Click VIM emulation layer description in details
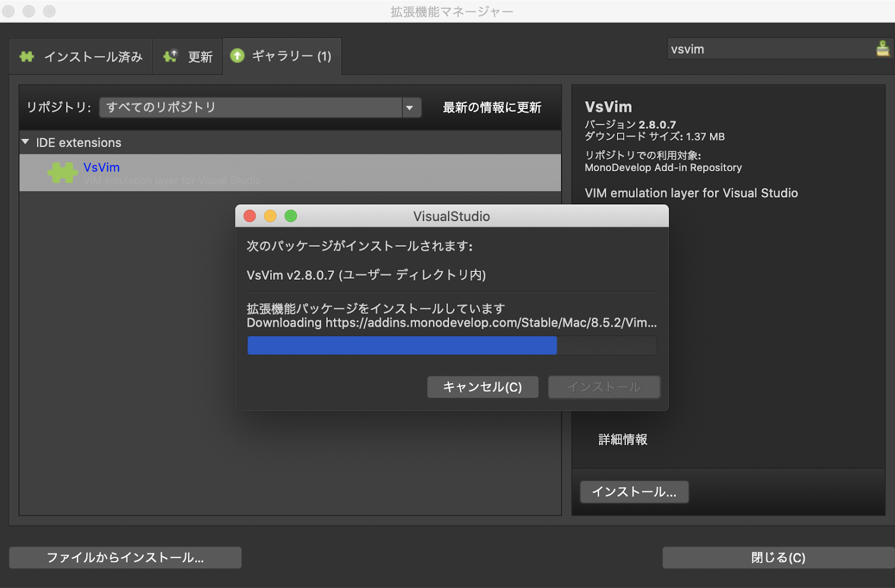Screen dimensions: 895x588 (x=691, y=193)
